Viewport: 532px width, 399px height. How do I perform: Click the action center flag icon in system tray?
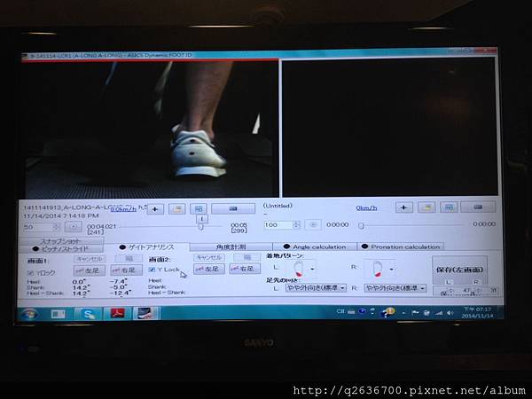415,312
